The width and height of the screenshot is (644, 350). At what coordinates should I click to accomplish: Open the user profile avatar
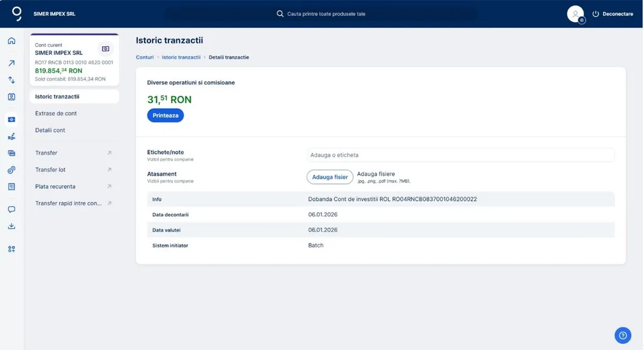point(575,14)
